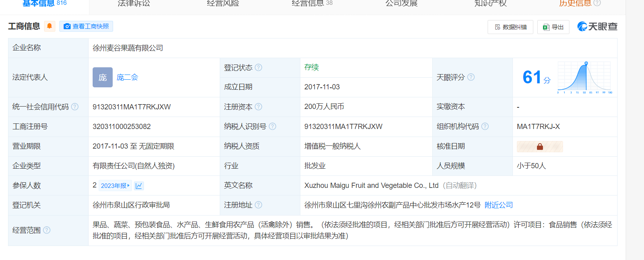Click registered capital 200万人民币
The width and height of the screenshot is (644, 260).
[x=324, y=107]
